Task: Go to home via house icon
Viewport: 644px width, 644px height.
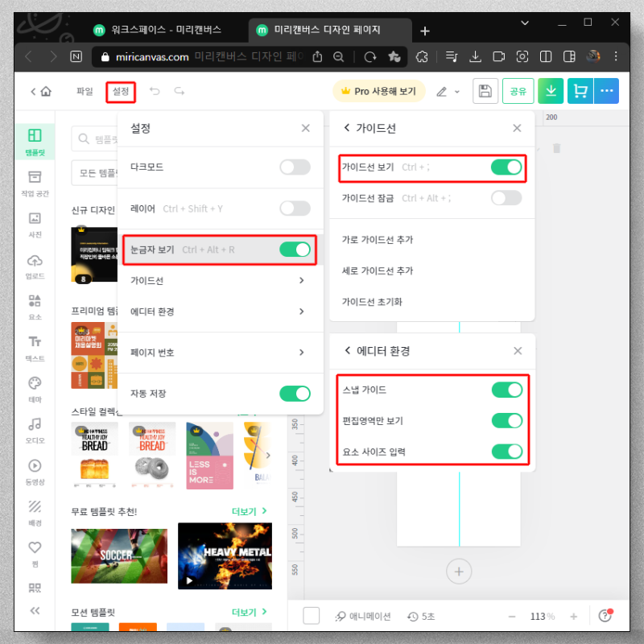Action: click(46, 91)
